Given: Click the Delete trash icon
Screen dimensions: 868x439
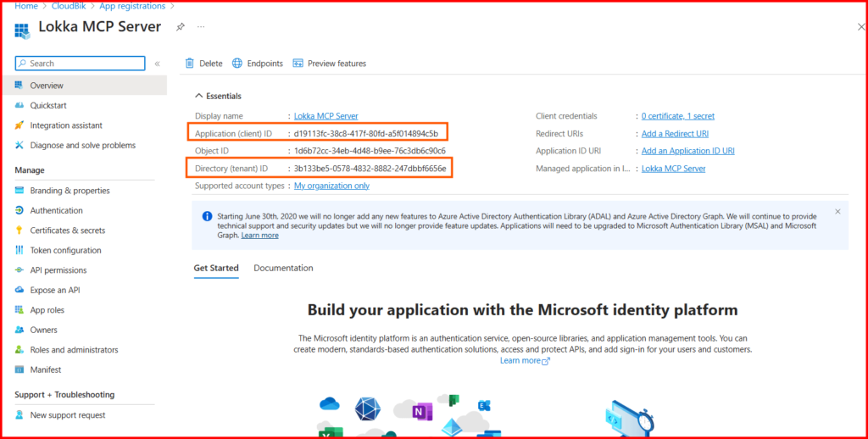Looking at the screenshot, I should [x=189, y=63].
